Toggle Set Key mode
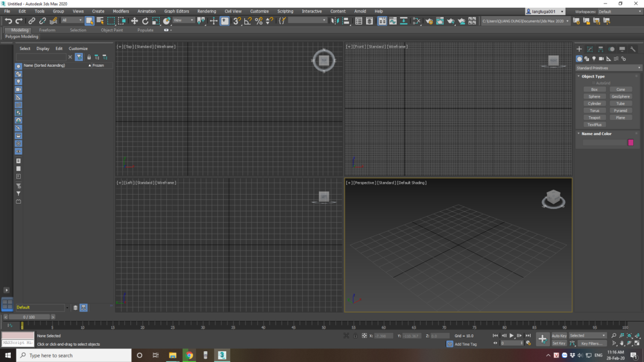 tap(559, 343)
